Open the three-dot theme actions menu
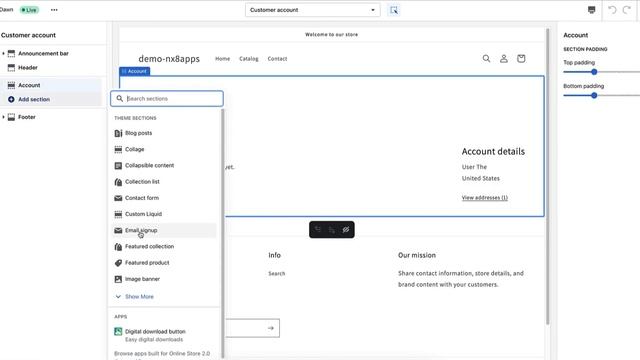The image size is (640, 360). click(54, 10)
